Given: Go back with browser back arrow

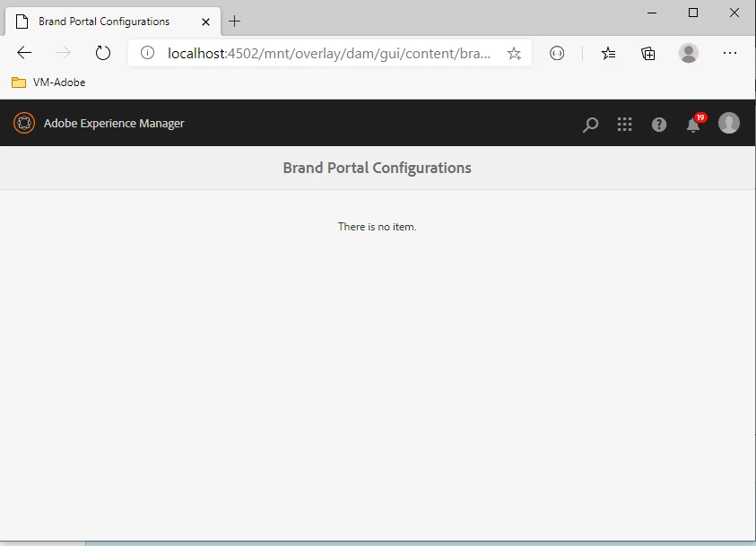Looking at the screenshot, I should (24, 53).
